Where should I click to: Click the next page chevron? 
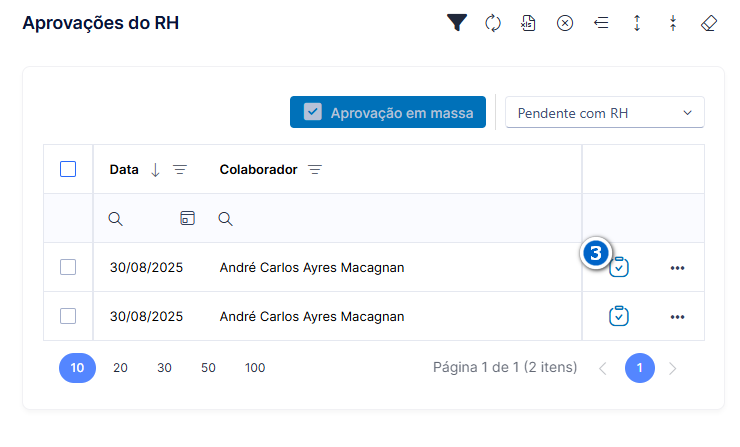click(x=673, y=368)
